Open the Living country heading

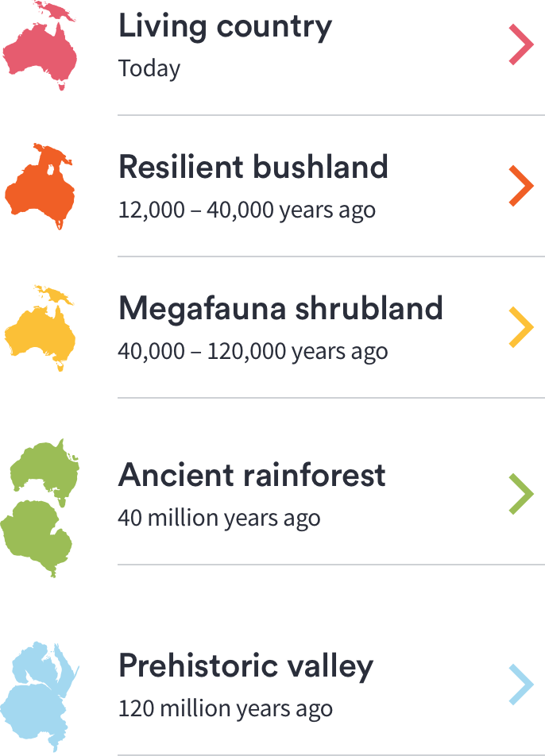(225, 26)
